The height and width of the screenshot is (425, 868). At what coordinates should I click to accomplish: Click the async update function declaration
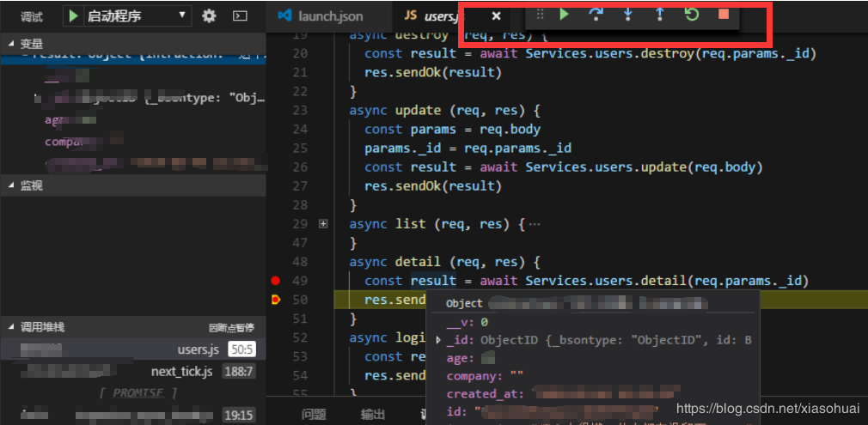444,110
